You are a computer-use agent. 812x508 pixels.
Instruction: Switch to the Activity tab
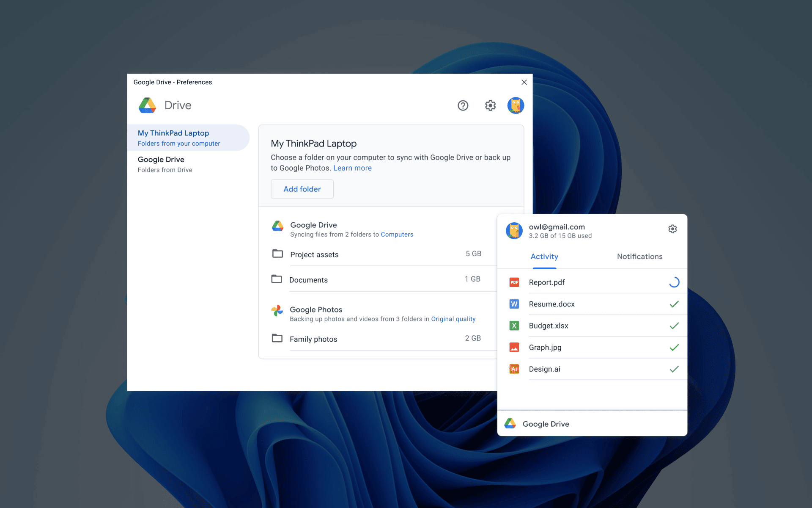[544, 257]
